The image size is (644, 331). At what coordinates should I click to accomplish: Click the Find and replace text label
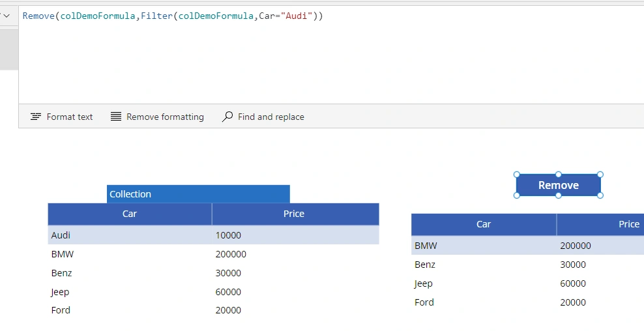coord(271,117)
